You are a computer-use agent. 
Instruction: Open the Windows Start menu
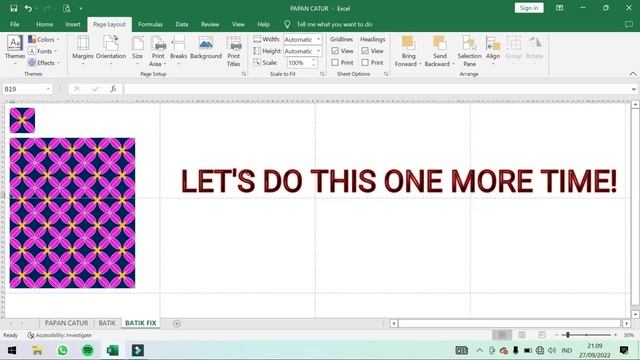pyautogui.click(x=12, y=351)
